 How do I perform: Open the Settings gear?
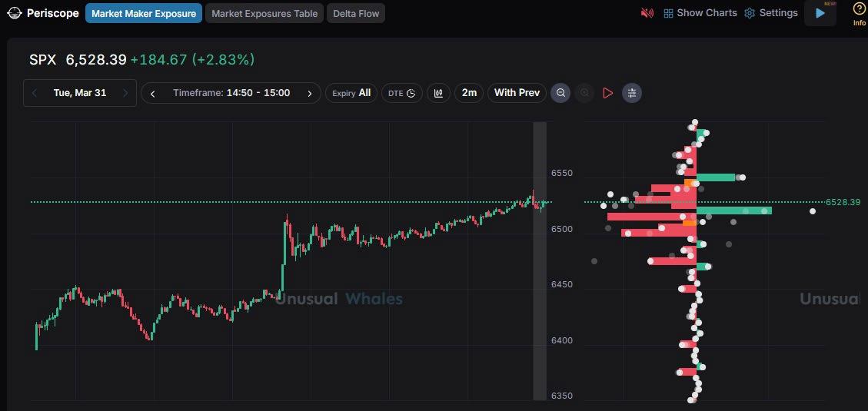[770, 13]
